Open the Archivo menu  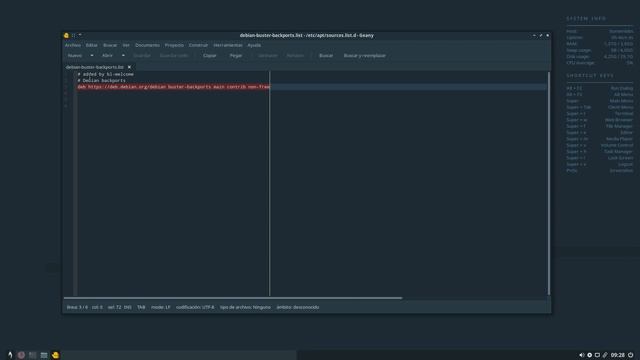tap(73, 45)
